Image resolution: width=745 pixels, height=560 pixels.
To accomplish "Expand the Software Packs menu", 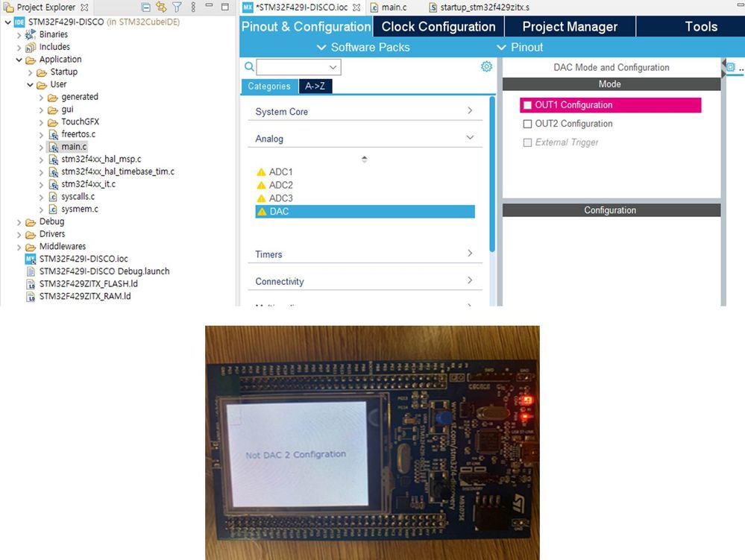I will pos(363,48).
